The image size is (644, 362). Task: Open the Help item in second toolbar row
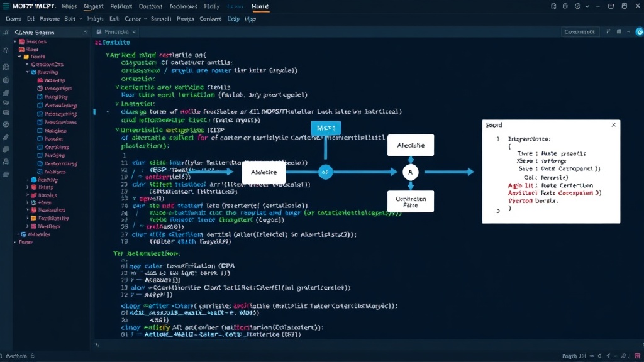pos(233,19)
